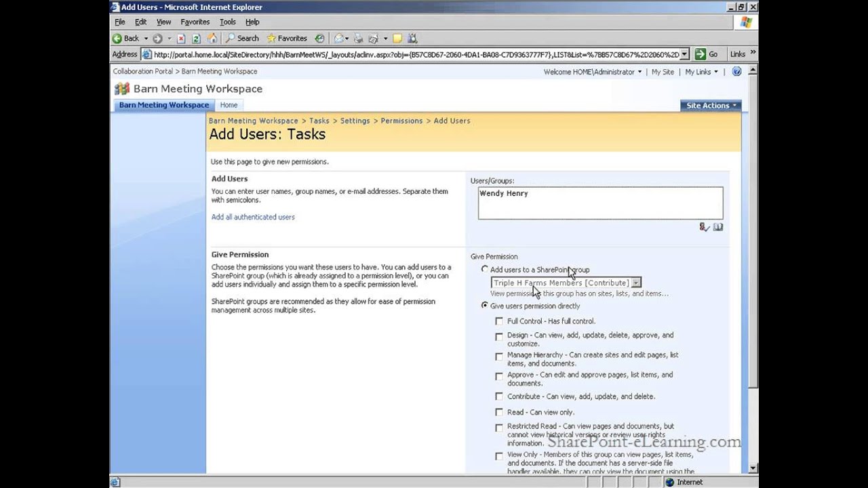
Task: Click the Permissions breadcrumb link
Action: (401, 121)
